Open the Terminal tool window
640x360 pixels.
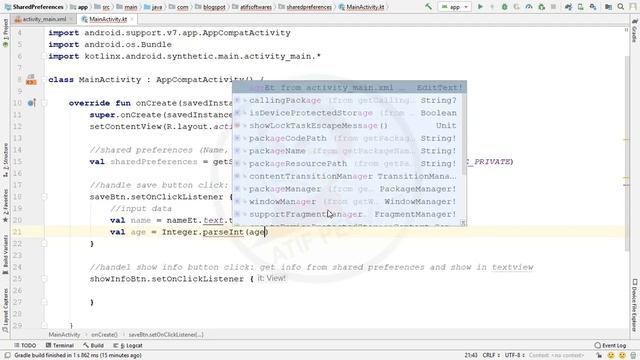point(60,345)
